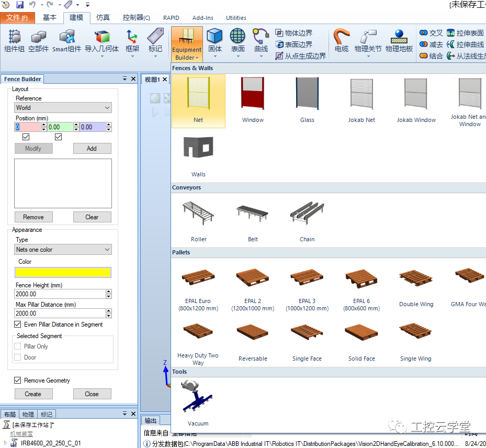Switch to the 物理 panel tab

click(x=28, y=414)
